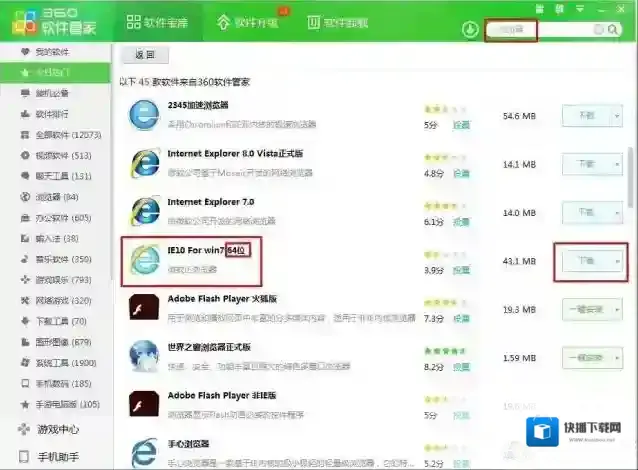This screenshot has width=638, height=470.
Task: Focus the search input box
Action: pos(540,30)
